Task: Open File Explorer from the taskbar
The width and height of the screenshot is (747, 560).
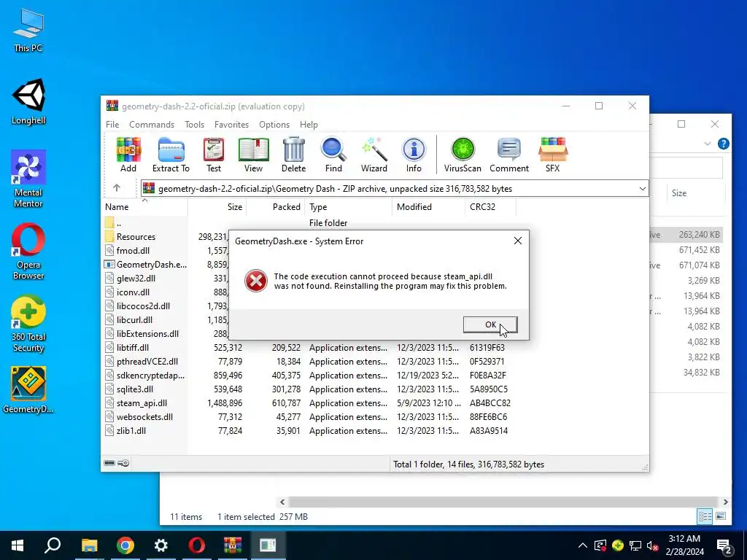Action: click(89, 545)
